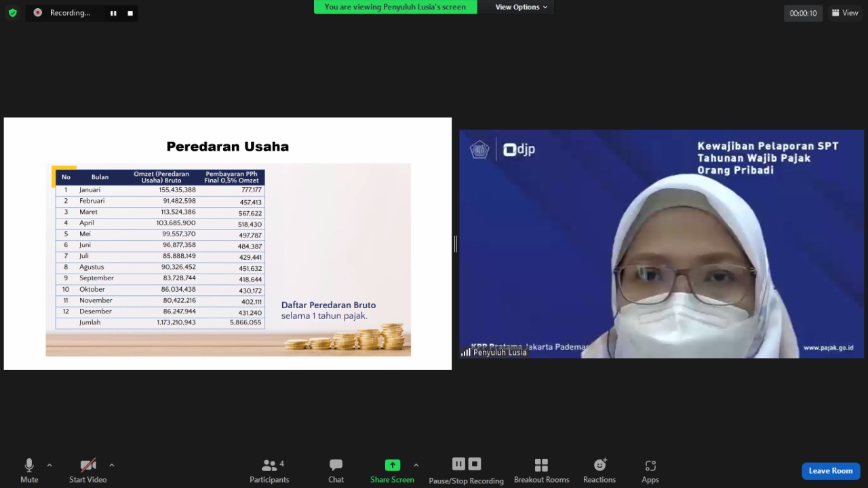Expand audio settings arrow beside Mute
This screenshot has width=868, height=488.
pos(50,466)
